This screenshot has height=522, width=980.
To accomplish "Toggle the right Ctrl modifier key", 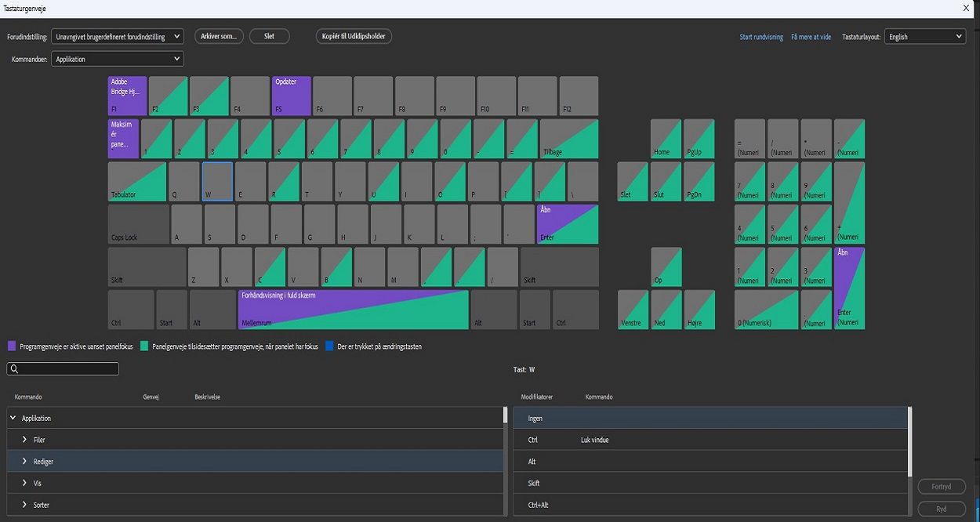I will 575,310.
